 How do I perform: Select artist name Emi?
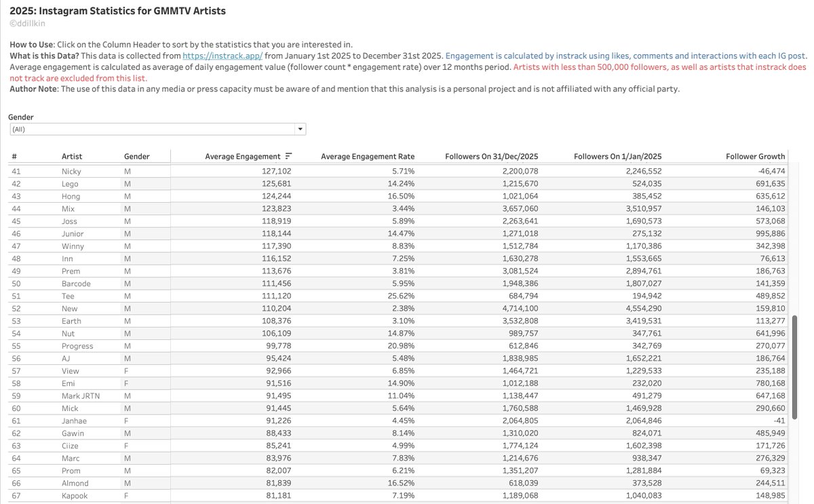pos(69,383)
